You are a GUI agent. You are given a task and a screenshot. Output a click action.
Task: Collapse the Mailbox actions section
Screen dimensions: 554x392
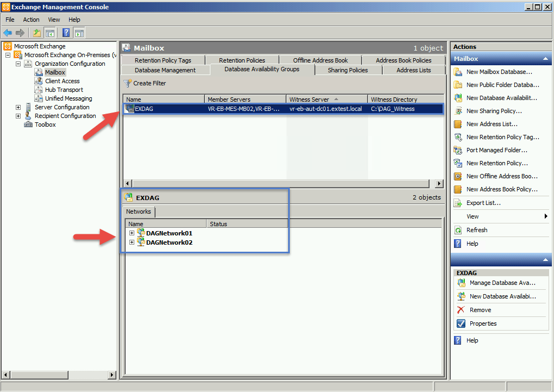[545, 59]
